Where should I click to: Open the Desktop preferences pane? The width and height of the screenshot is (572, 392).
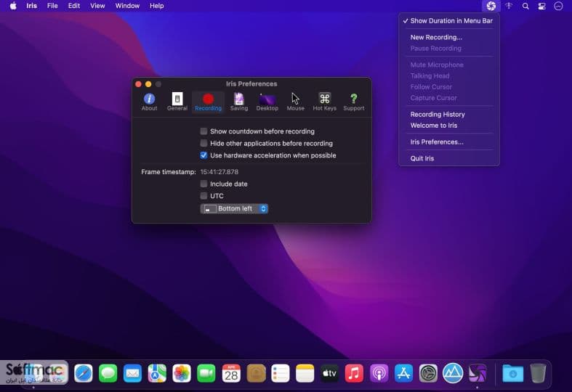[267, 102]
